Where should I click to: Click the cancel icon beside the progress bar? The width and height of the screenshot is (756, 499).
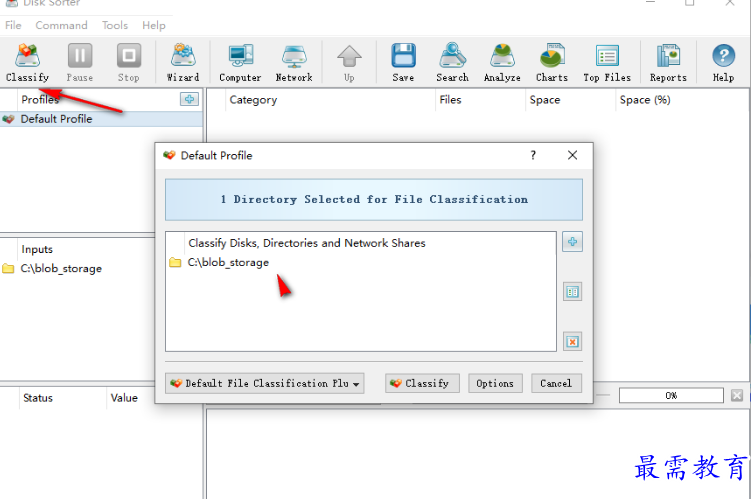(x=737, y=396)
